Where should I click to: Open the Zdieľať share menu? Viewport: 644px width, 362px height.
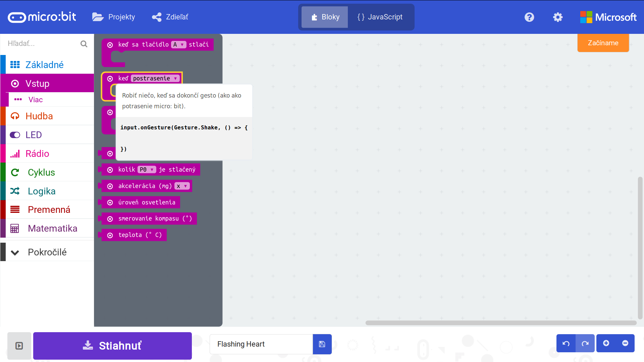[x=170, y=17]
